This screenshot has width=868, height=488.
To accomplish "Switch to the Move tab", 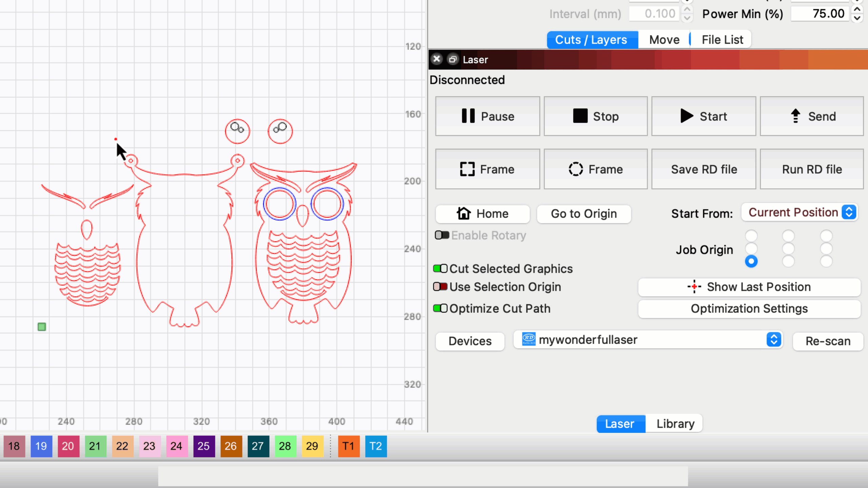I will pyautogui.click(x=664, y=40).
